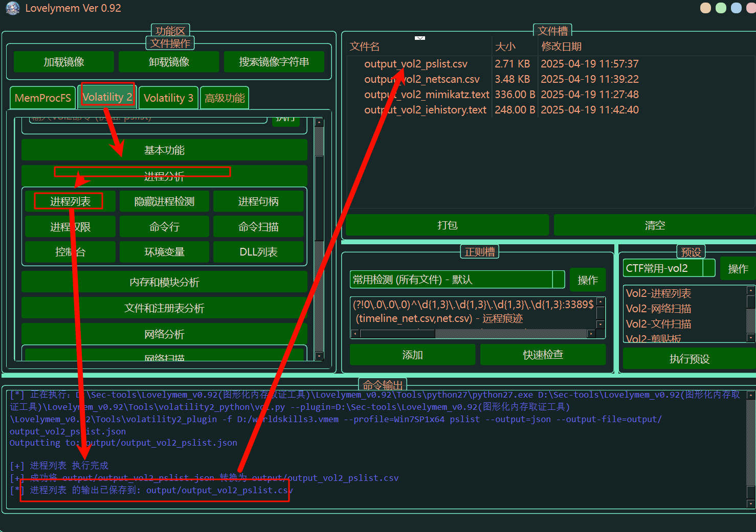Open the 高级功能 tab

click(225, 98)
